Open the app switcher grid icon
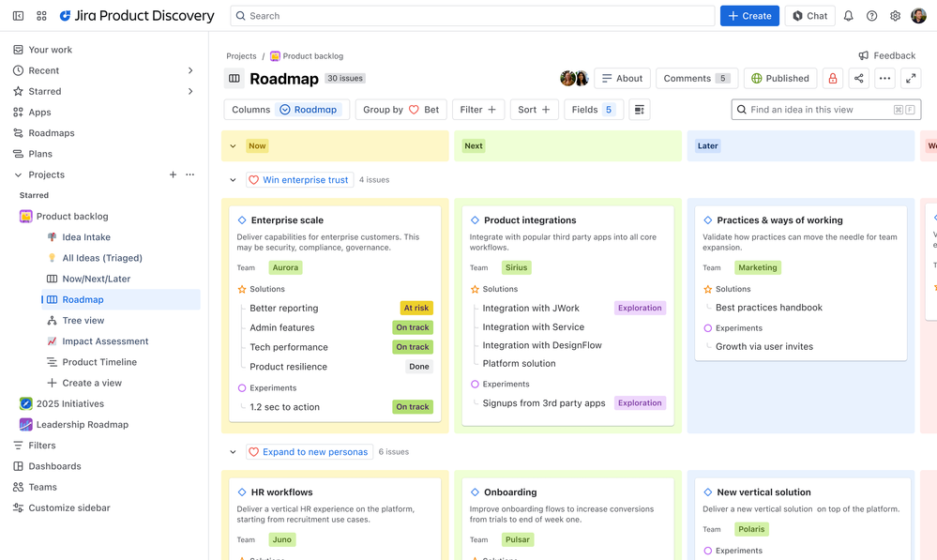This screenshot has width=937, height=560. tap(41, 16)
